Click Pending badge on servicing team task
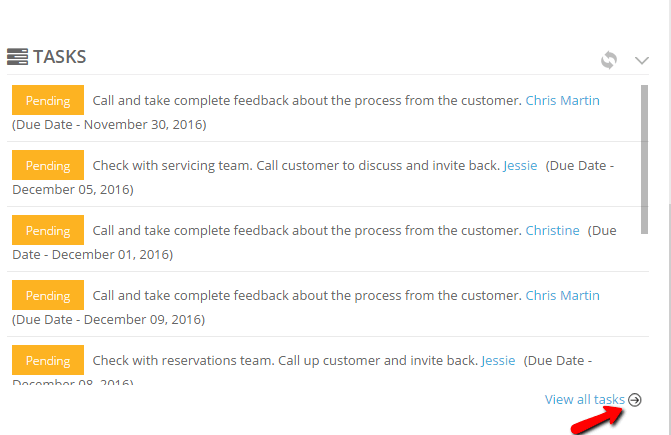 tap(48, 165)
